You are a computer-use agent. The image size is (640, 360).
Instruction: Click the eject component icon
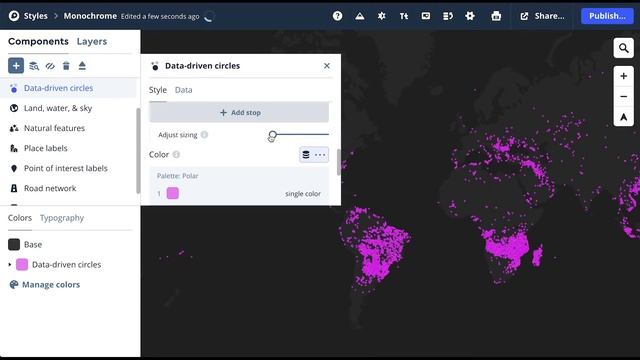pyautogui.click(x=82, y=66)
